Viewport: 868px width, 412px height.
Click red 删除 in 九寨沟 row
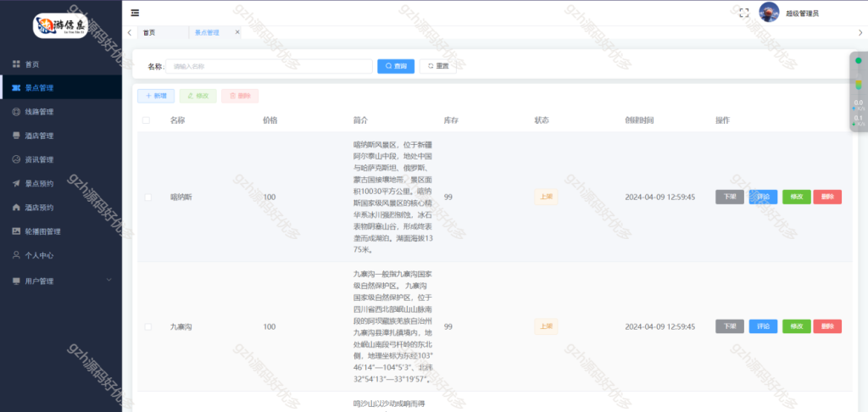coord(827,326)
